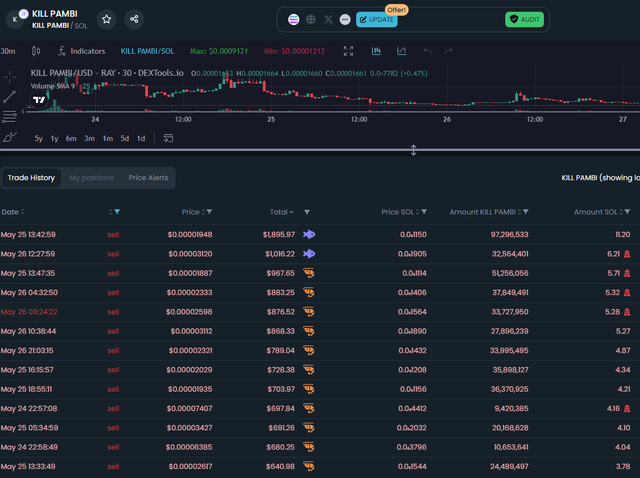Click the Max: $0.0009121 label
Screen dimensions: 640x478
[219, 51]
